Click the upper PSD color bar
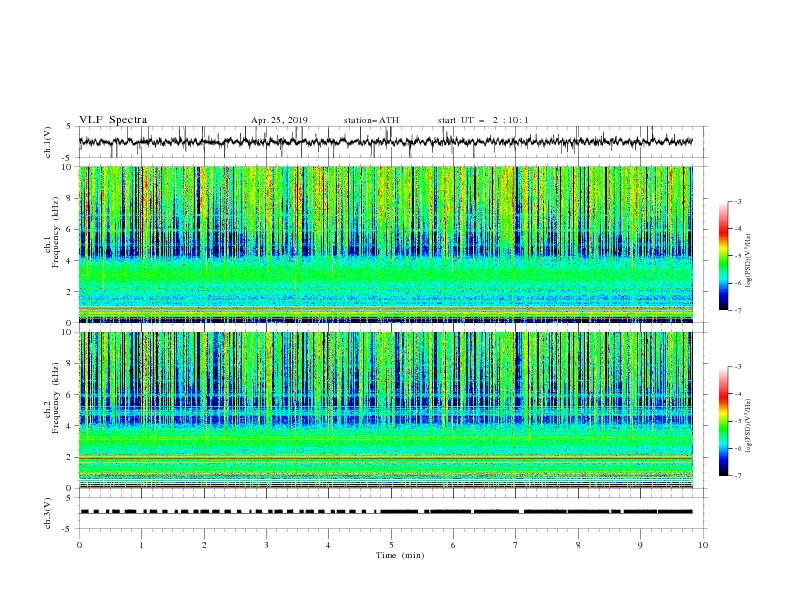The height and width of the screenshot is (612, 792). pos(724,256)
